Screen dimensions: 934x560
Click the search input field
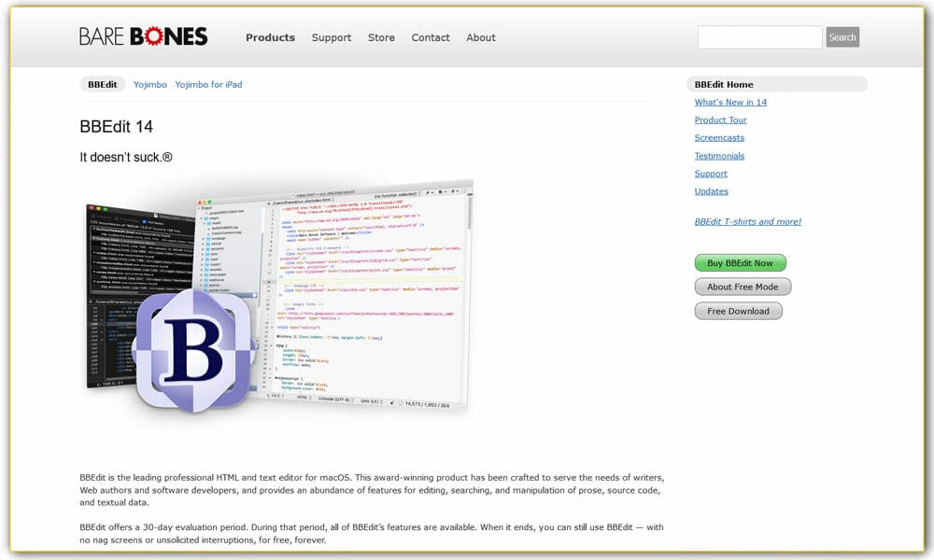pos(759,36)
